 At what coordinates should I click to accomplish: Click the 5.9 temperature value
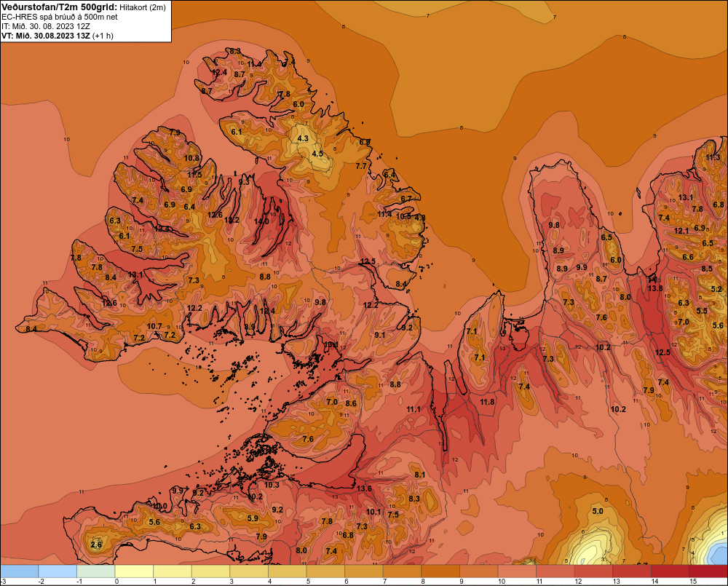pos(253,518)
